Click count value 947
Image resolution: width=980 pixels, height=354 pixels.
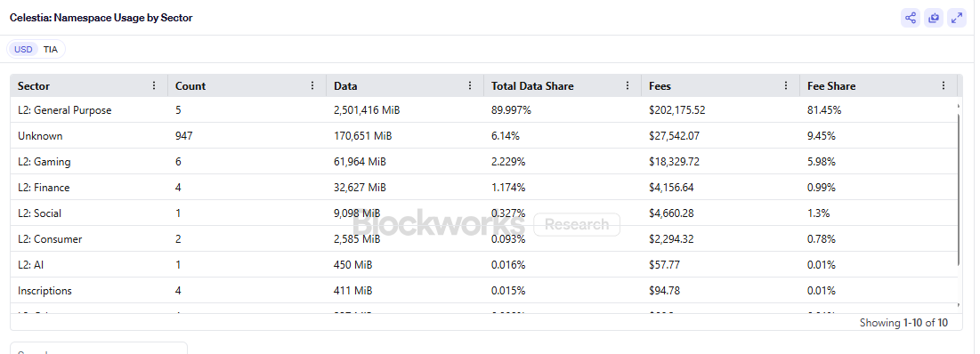tap(183, 135)
